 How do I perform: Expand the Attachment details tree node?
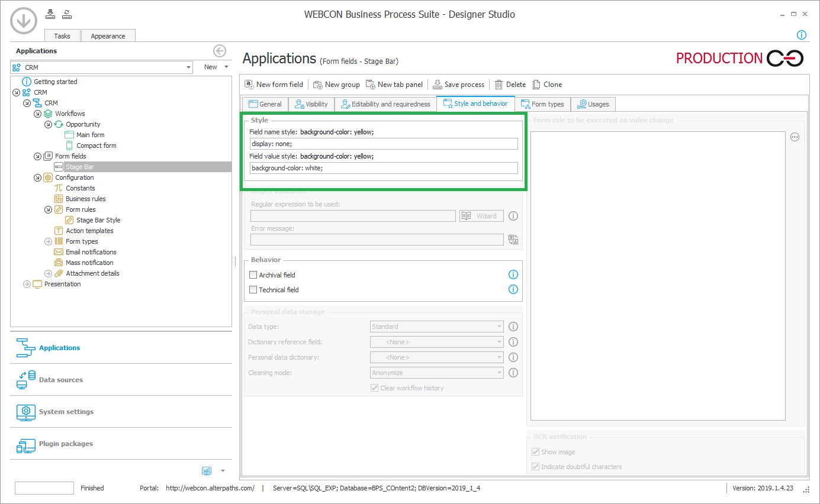[48, 273]
